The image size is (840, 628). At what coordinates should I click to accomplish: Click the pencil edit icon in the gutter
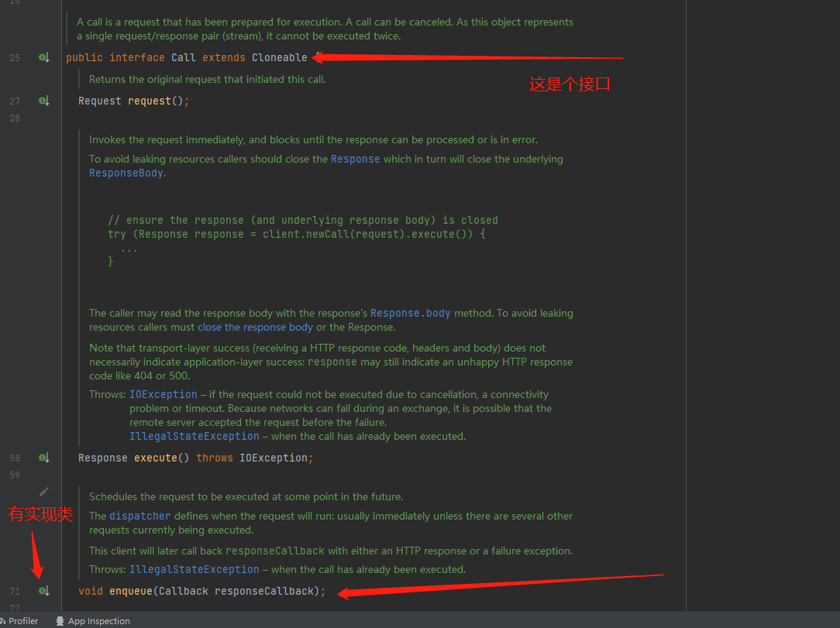pos(44,491)
